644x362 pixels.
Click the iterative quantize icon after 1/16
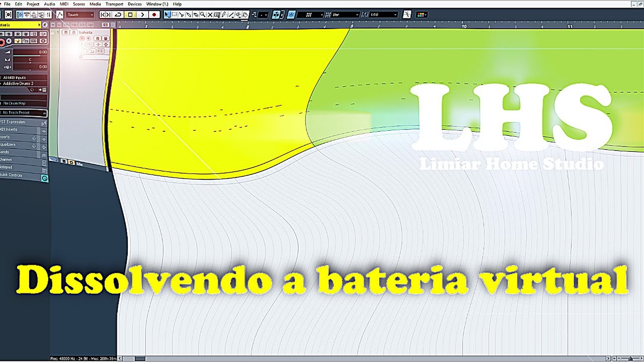(407, 15)
